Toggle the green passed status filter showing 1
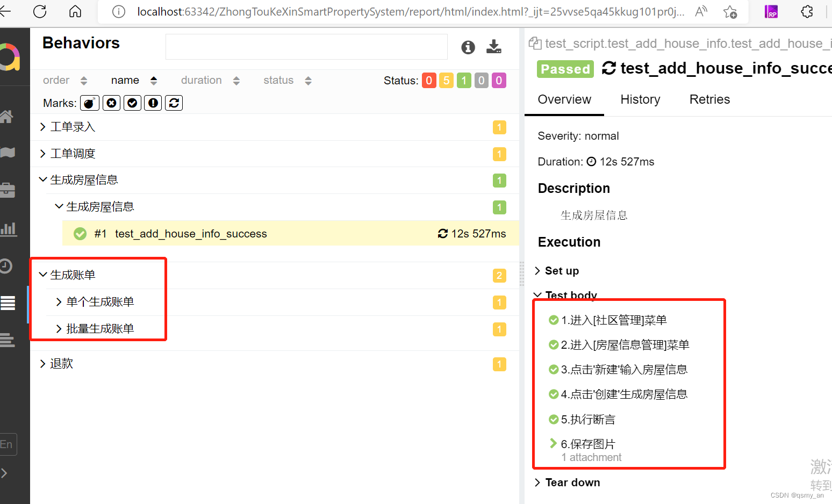 tap(464, 81)
